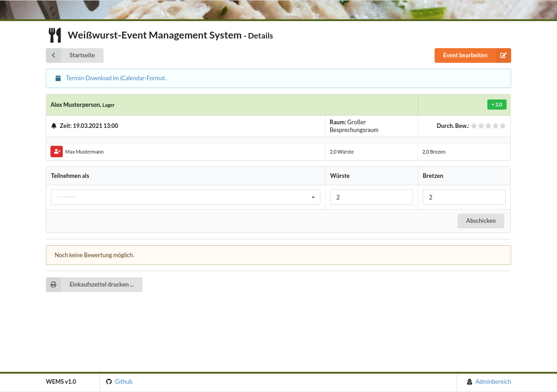Click the Github octocat icon in the footer

point(109,381)
